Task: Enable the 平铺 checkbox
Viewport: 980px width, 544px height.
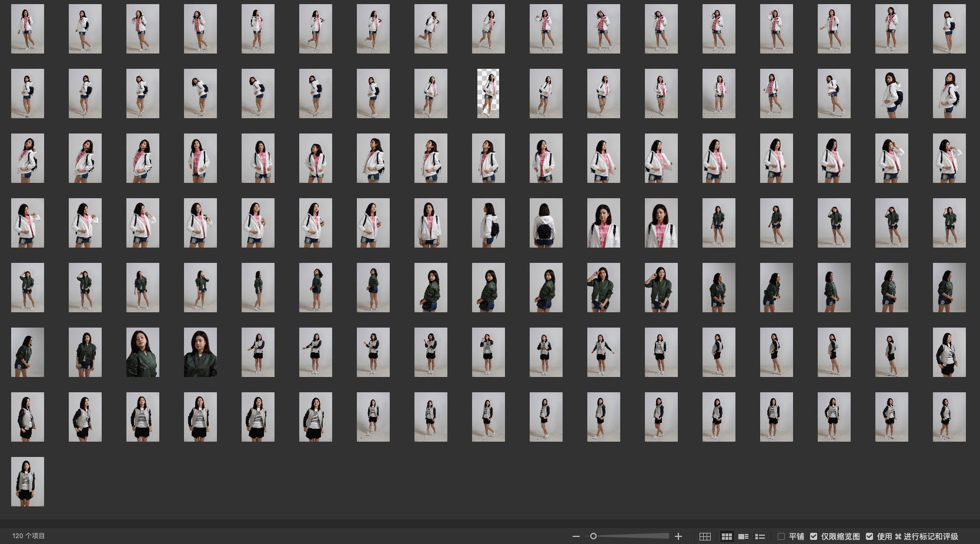Action: point(781,536)
